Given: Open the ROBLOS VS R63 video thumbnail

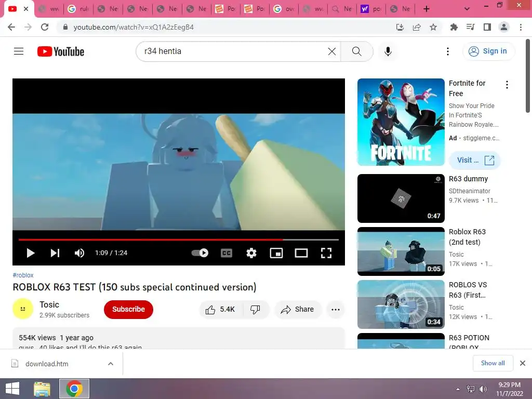Looking at the screenshot, I should click(401, 304).
